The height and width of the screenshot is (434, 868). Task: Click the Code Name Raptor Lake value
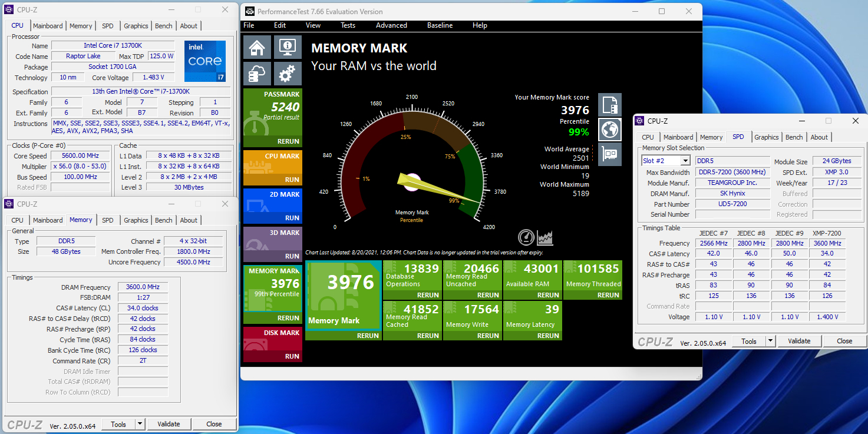coord(83,57)
